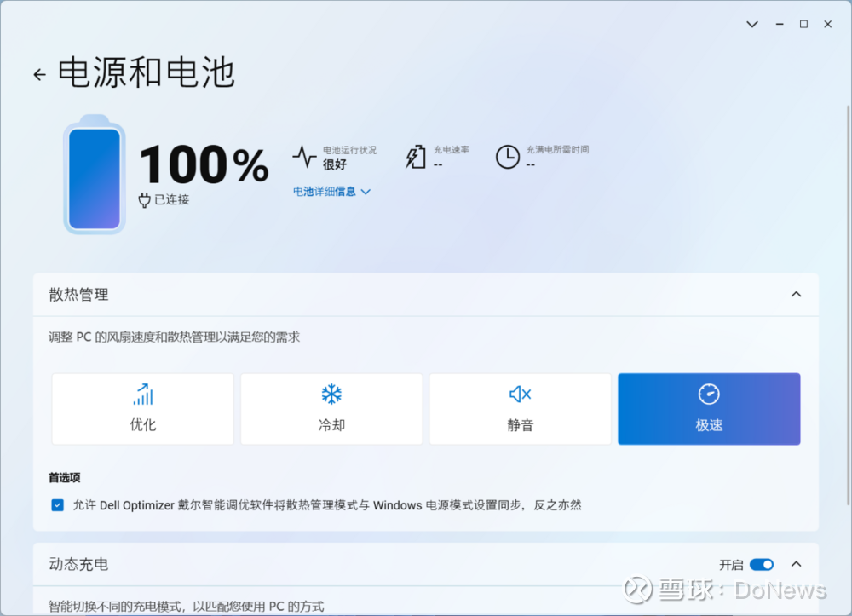Turn off the 动态充电 开启 toggle
852x616 pixels.
761,564
